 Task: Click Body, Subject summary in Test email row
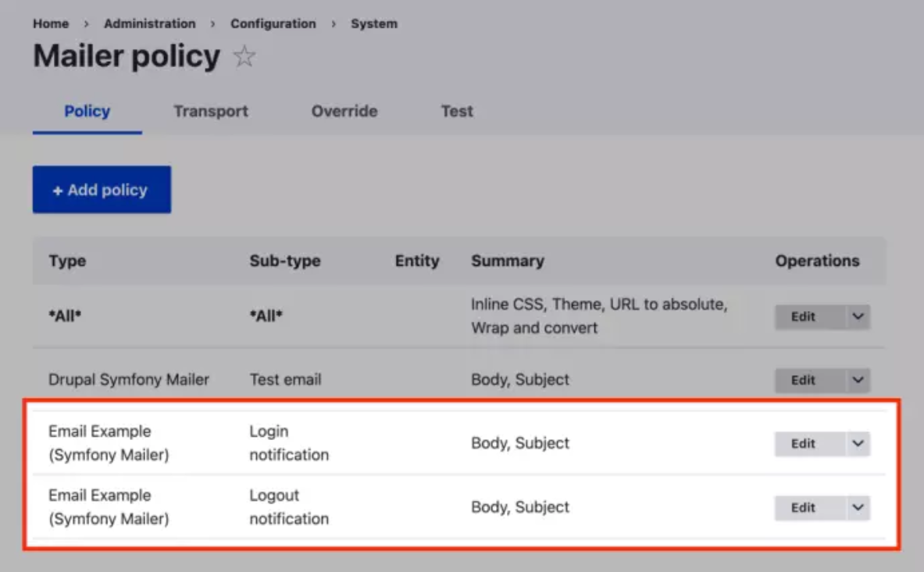[x=520, y=379]
